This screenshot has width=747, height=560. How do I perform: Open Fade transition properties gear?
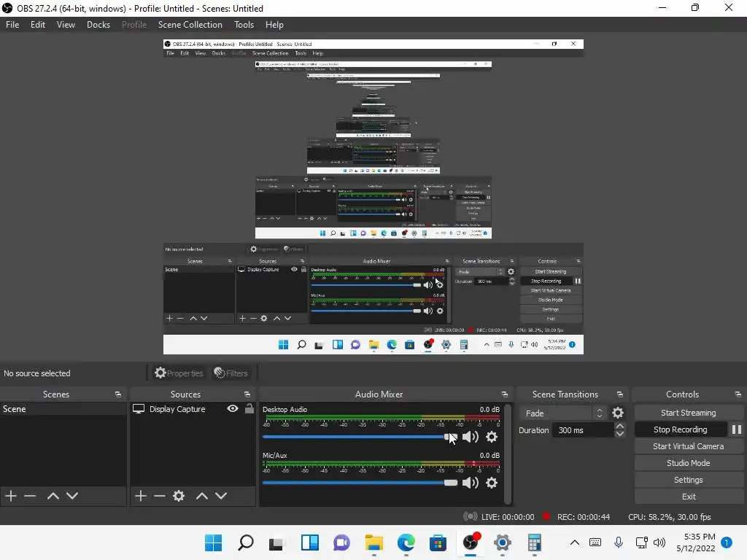pyautogui.click(x=618, y=413)
